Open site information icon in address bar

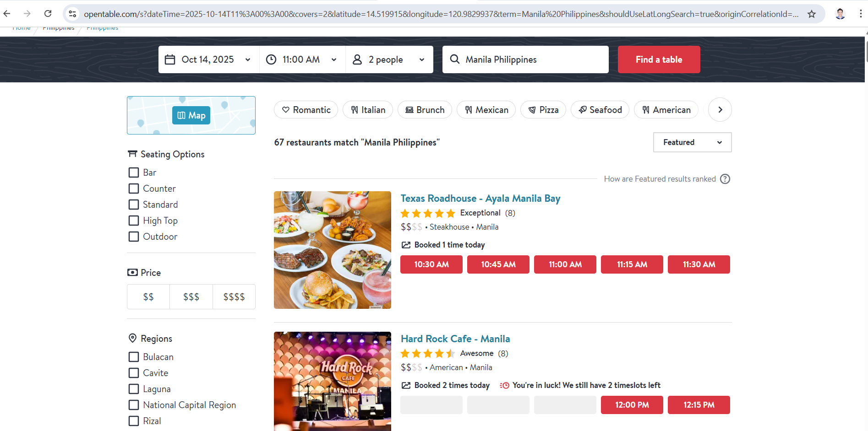tap(72, 14)
